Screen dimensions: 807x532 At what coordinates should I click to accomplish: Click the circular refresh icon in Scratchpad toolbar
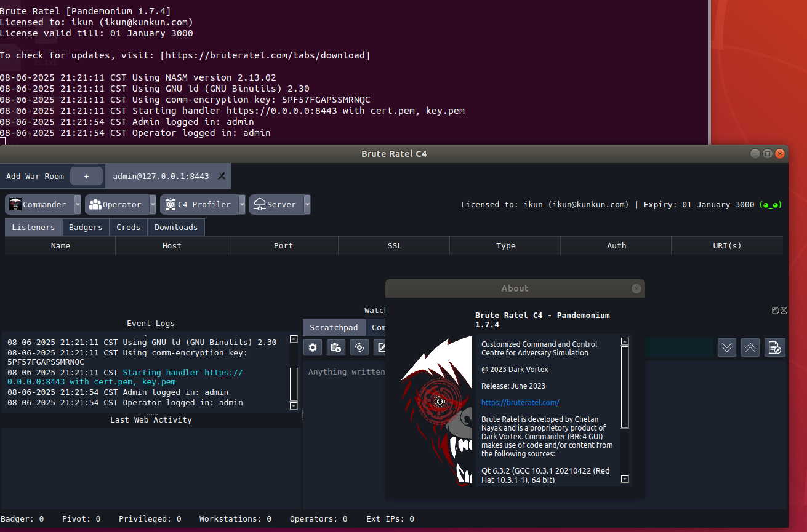(359, 347)
